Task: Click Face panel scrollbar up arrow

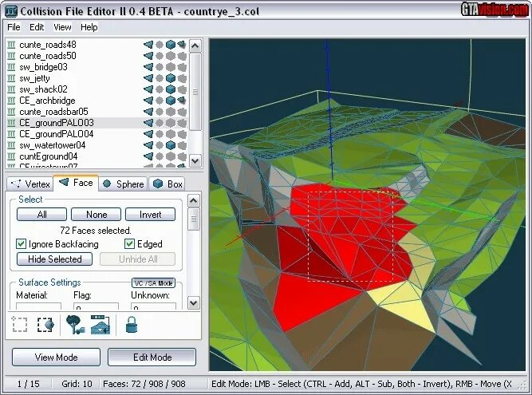Action: (193, 200)
